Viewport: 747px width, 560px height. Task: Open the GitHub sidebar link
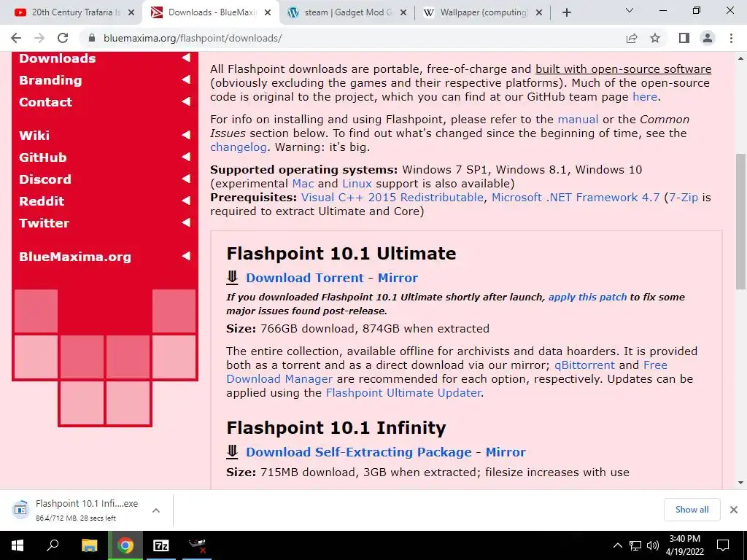click(43, 157)
